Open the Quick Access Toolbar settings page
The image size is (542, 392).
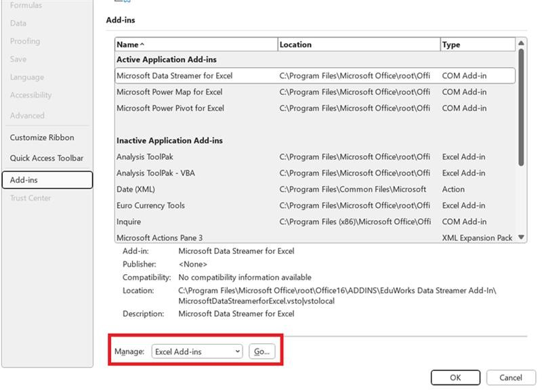point(45,158)
